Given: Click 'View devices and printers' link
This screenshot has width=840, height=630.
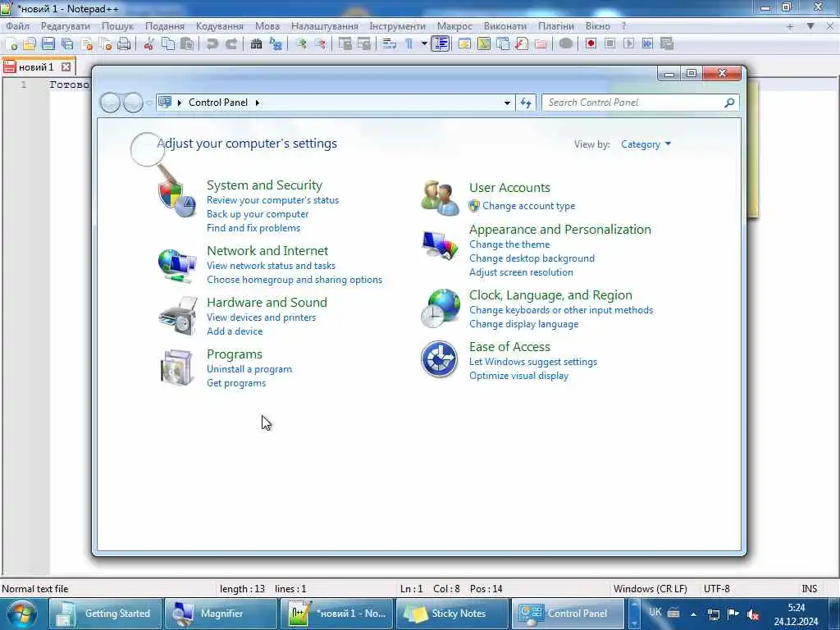Looking at the screenshot, I should pyautogui.click(x=262, y=317).
